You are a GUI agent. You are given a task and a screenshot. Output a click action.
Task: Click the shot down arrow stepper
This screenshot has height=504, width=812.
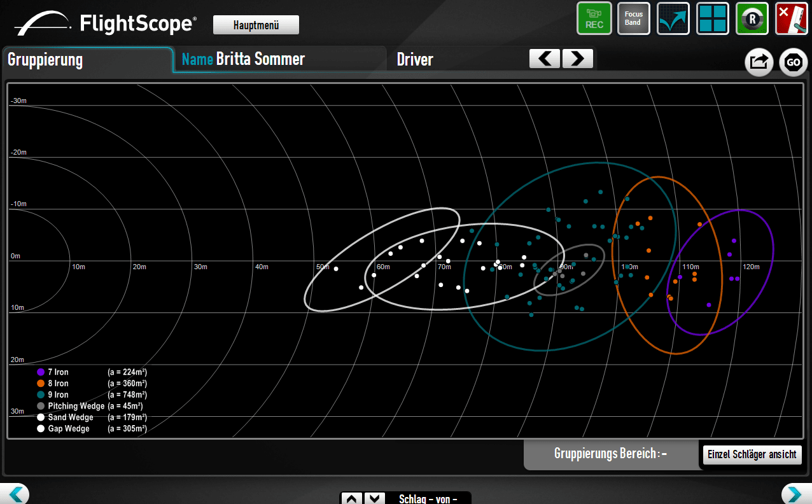click(375, 498)
